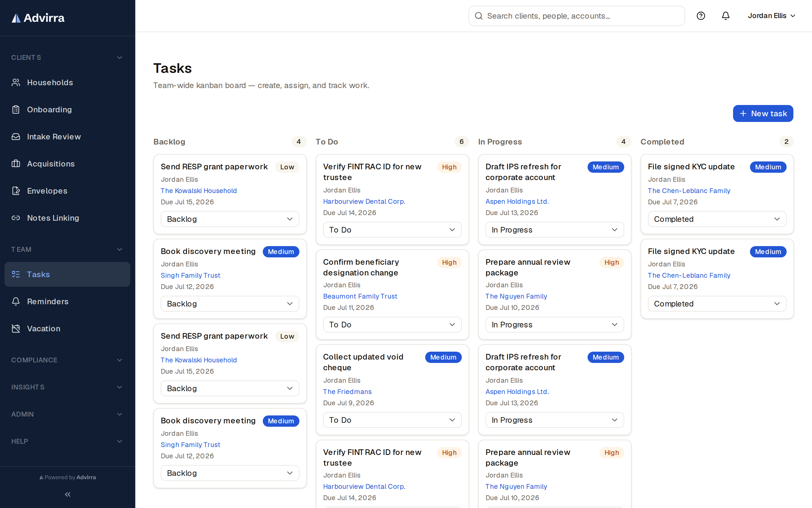Go to Onboarding page

pyautogui.click(x=67, y=110)
